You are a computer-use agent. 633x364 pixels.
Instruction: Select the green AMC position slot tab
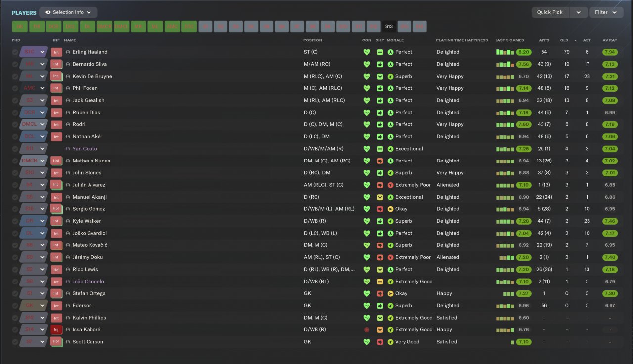click(172, 26)
